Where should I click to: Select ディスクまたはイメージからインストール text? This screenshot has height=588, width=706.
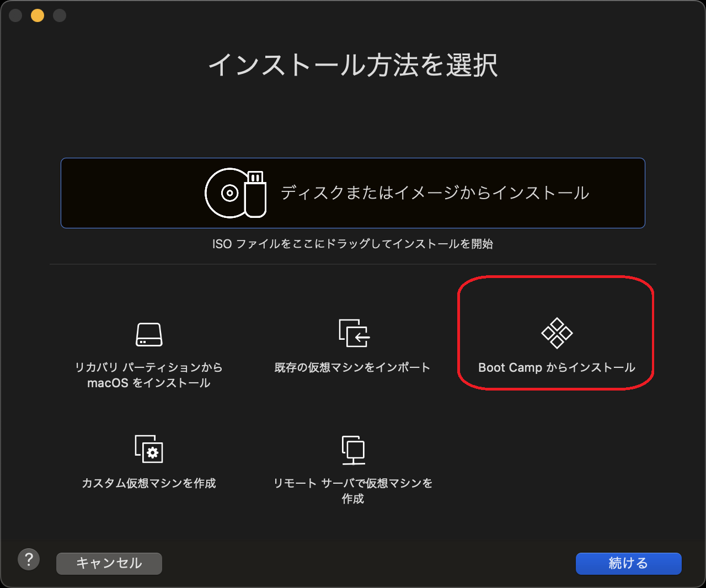coord(435,193)
